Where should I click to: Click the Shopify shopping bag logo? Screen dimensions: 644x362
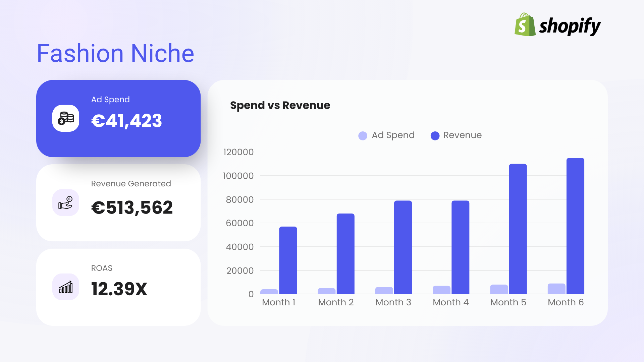pyautogui.click(x=525, y=24)
